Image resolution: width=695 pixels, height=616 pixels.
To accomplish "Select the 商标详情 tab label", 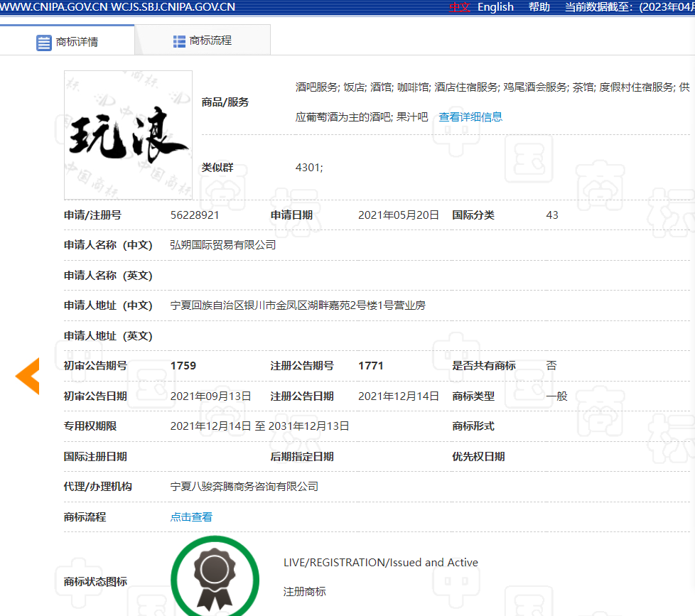I will click(x=77, y=42).
